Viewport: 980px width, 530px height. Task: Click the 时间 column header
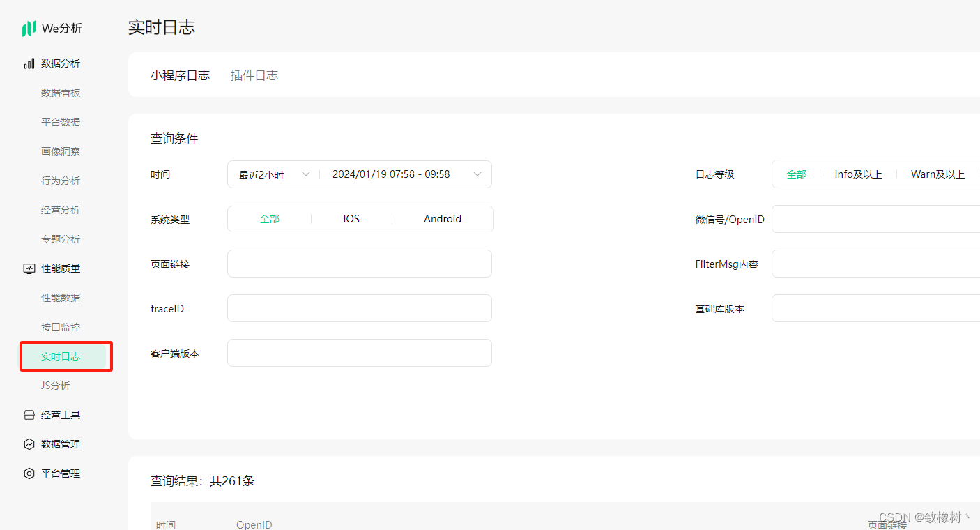pos(166,524)
